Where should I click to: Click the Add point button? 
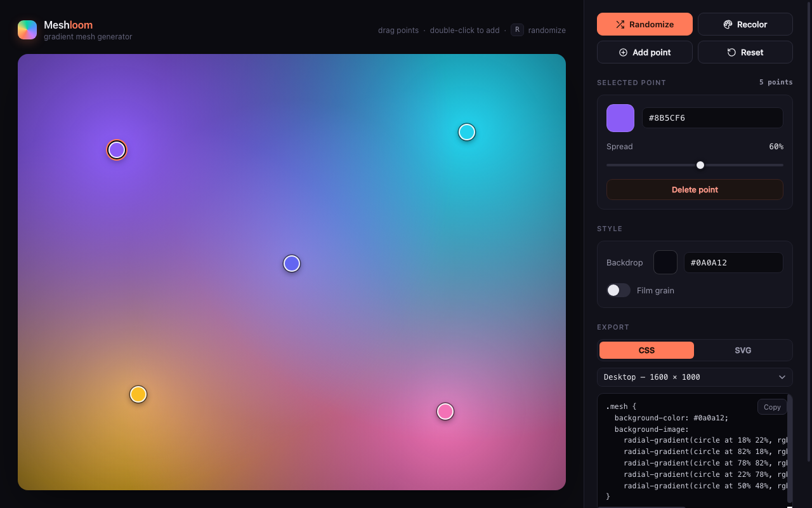(x=645, y=52)
